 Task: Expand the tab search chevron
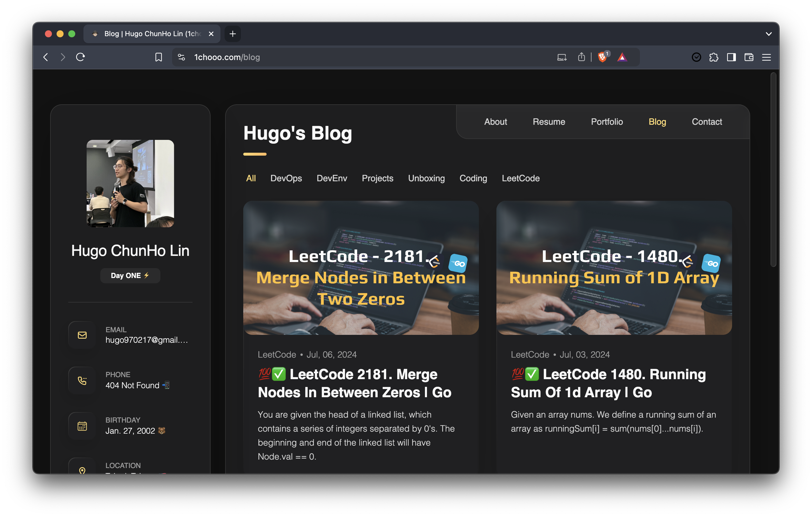click(x=769, y=34)
